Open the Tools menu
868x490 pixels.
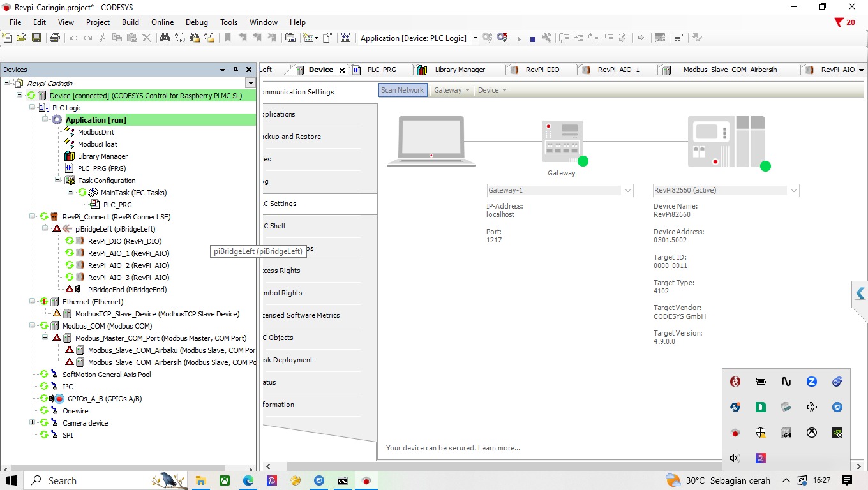point(228,22)
